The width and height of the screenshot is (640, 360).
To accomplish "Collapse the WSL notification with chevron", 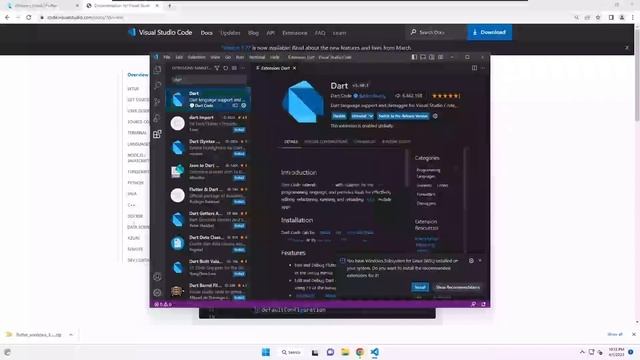I will point(480,260).
